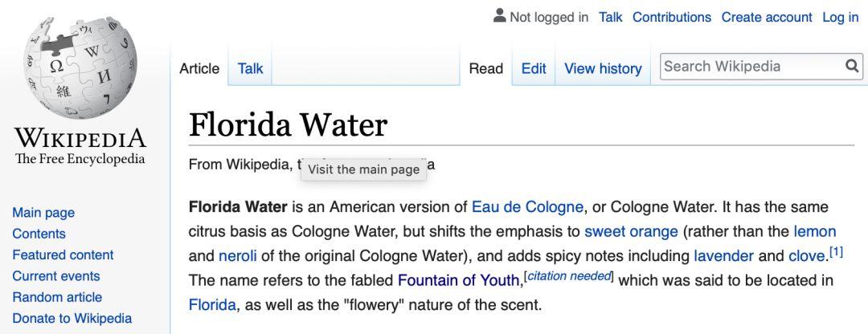Open the user Talk link in header
The width and height of the screenshot is (868, 334).
point(611,17)
